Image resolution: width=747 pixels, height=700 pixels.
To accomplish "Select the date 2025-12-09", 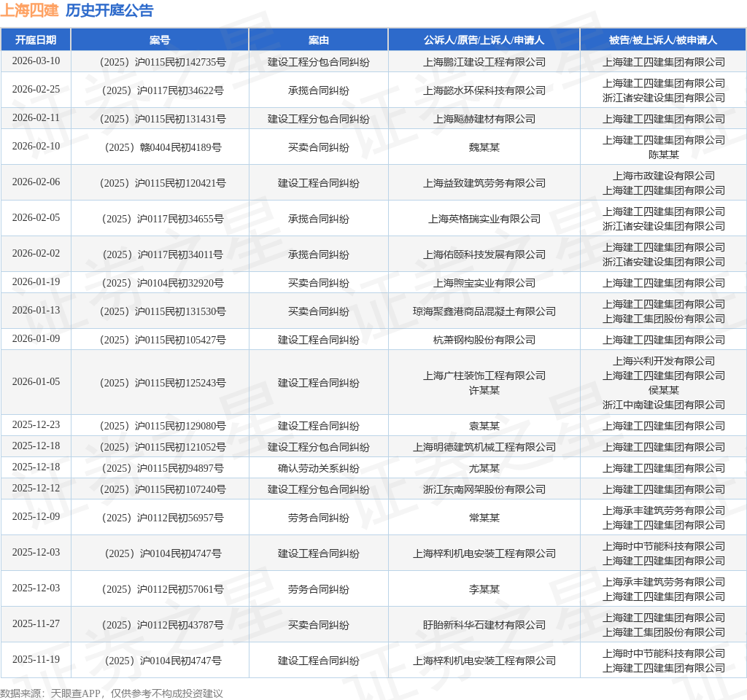I will click(x=36, y=517).
